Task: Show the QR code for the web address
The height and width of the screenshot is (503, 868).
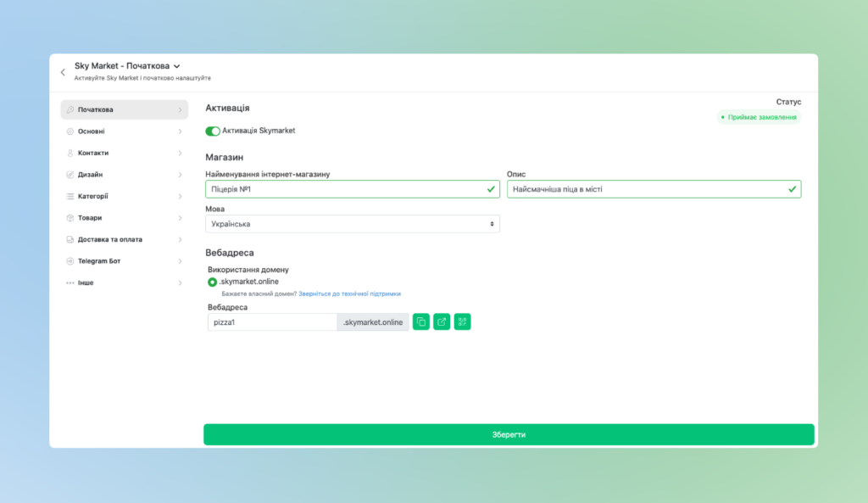Action: pyautogui.click(x=462, y=322)
